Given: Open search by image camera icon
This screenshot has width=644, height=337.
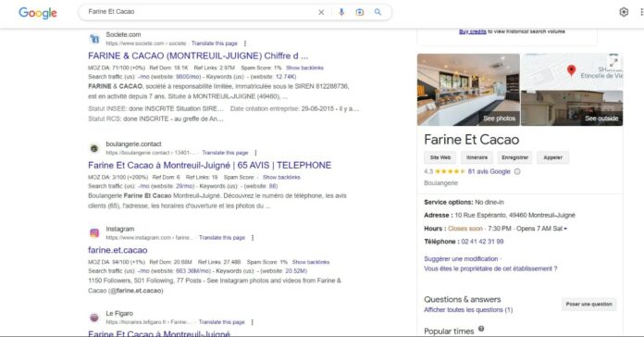Looking at the screenshot, I should click(x=359, y=12).
